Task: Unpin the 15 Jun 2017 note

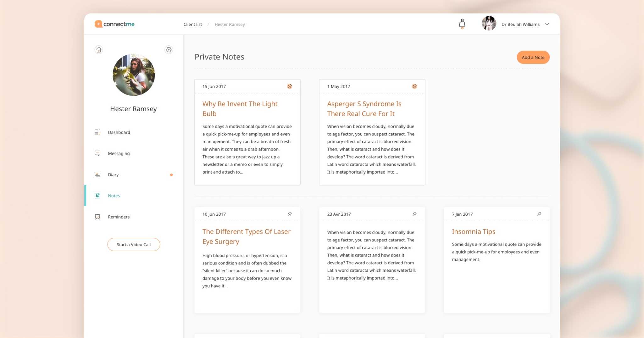Action: click(290, 86)
